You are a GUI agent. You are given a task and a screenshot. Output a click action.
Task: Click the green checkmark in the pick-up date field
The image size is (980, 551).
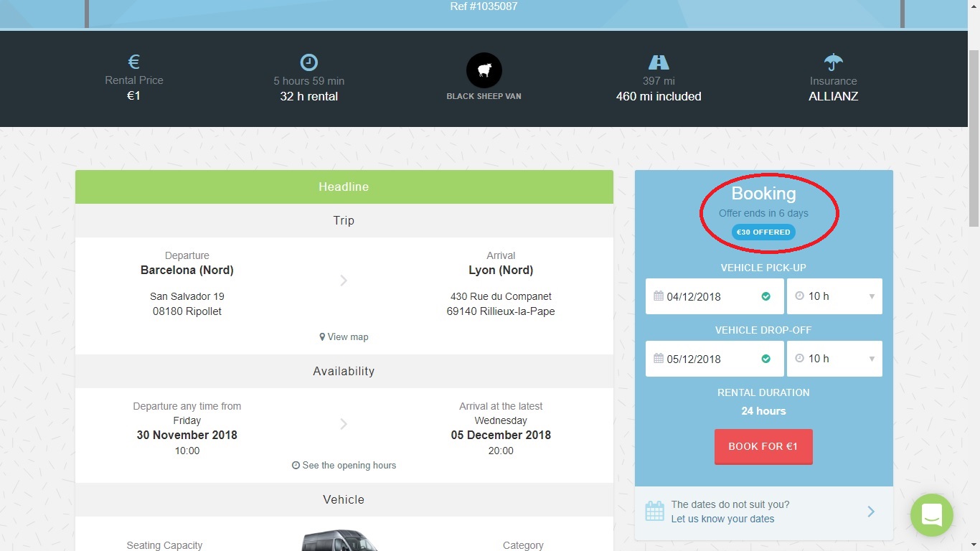tap(765, 296)
